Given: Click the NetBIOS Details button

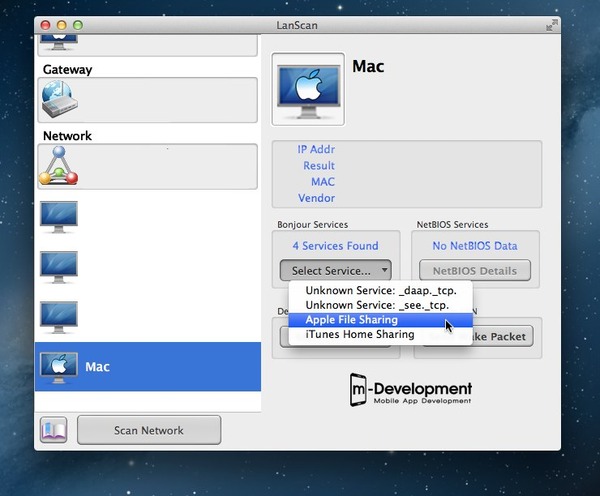Looking at the screenshot, I should click(475, 271).
